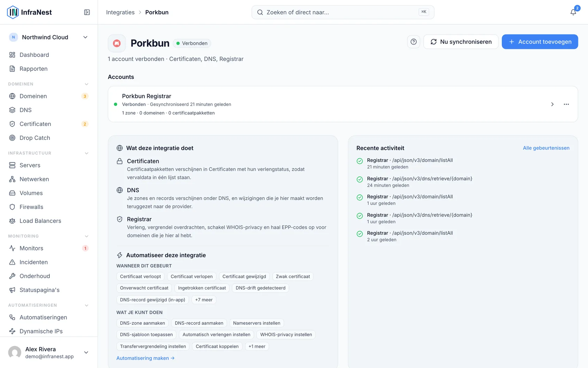Click the Statuspagina's megaphone icon
The width and height of the screenshot is (588, 368).
click(12, 290)
